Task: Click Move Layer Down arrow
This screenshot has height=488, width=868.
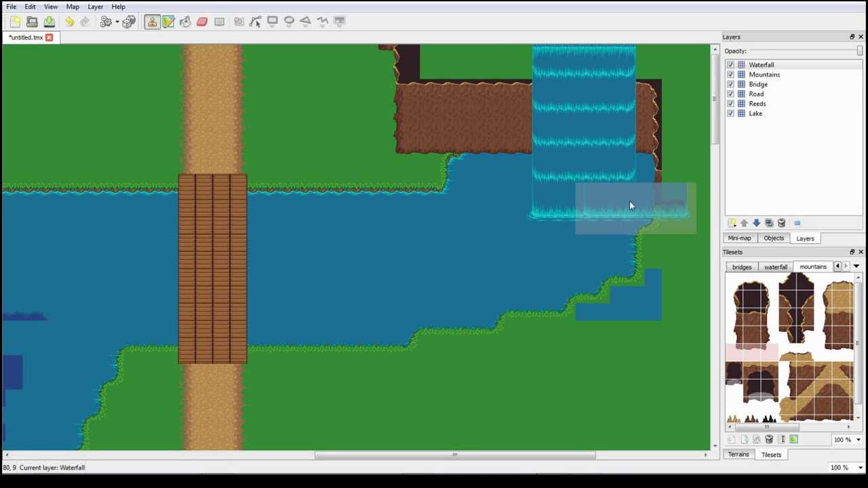Action: pyautogui.click(x=756, y=223)
